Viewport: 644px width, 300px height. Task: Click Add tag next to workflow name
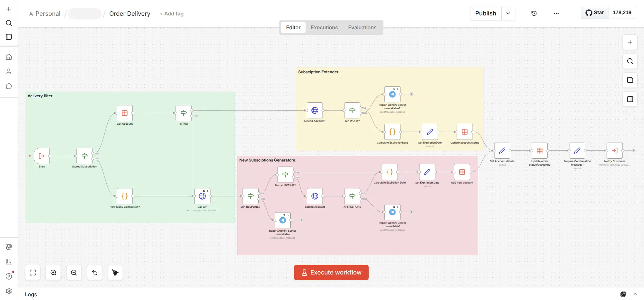[171, 14]
